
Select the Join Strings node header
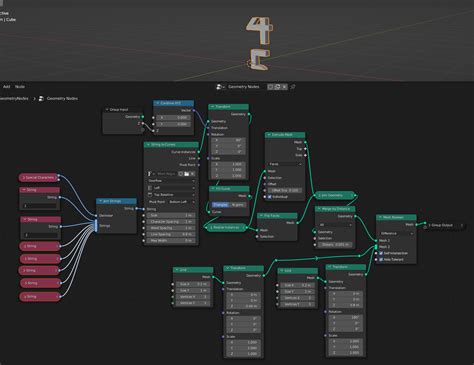click(116, 201)
